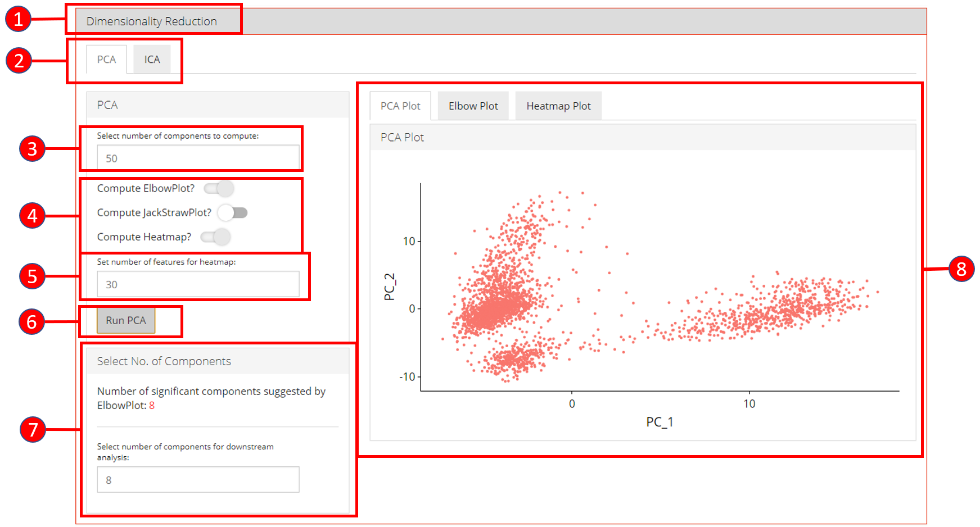The height and width of the screenshot is (527, 980).
Task: Disable the Compute Heatmap switch
Action: coord(216,237)
